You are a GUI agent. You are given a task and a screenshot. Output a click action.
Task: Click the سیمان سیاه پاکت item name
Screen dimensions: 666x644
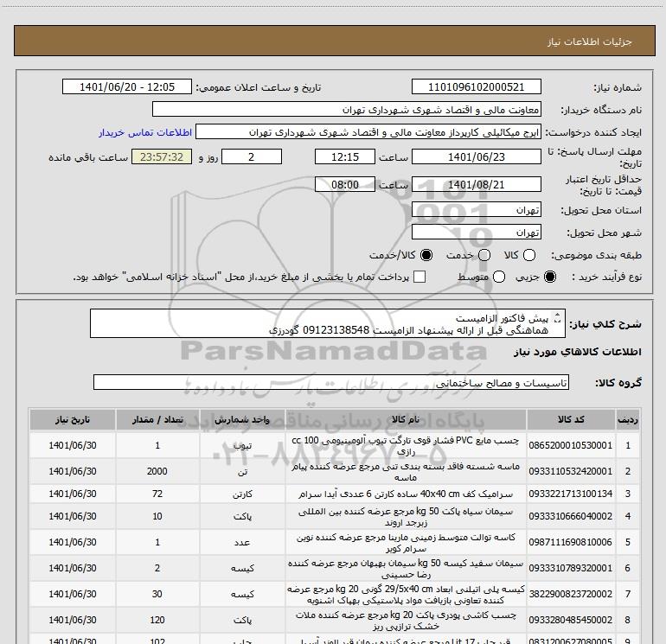click(x=406, y=517)
